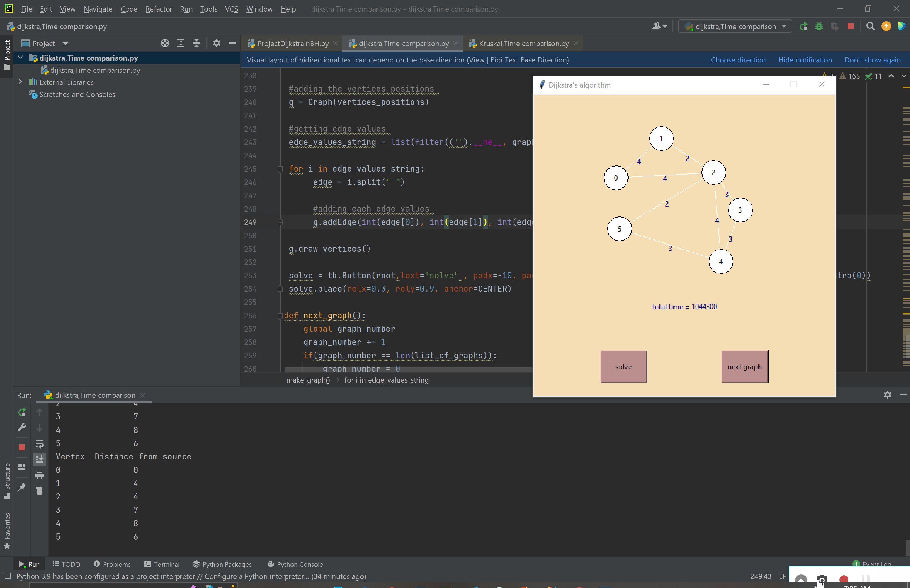Toggle soft-wrap in Run console

[x=39, y=444]
